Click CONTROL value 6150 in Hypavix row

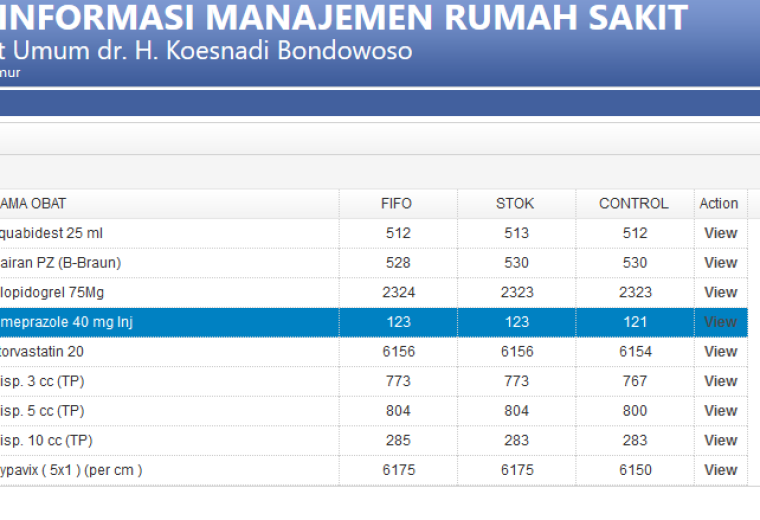(635, 470)
